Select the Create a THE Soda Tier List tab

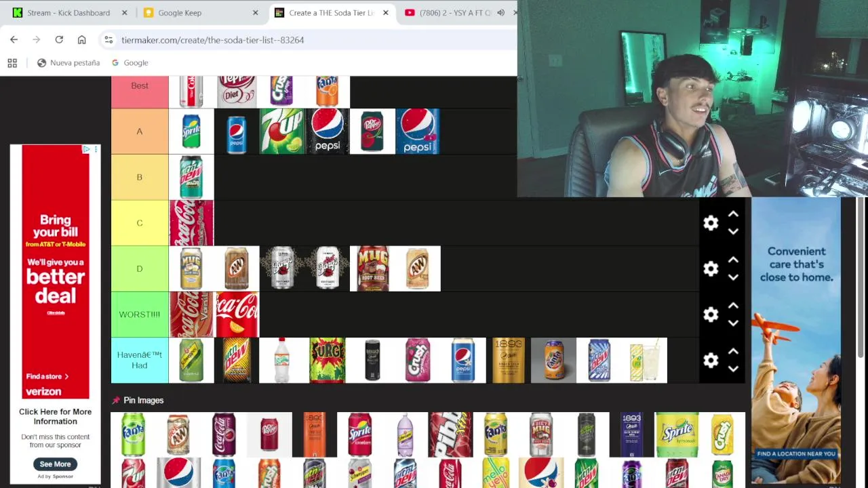coord(331,13)
